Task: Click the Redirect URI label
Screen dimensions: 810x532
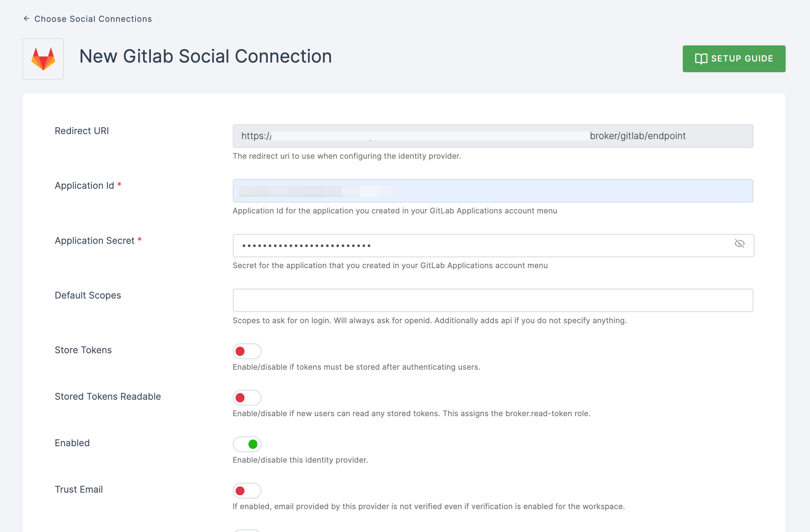Action: 82,131
